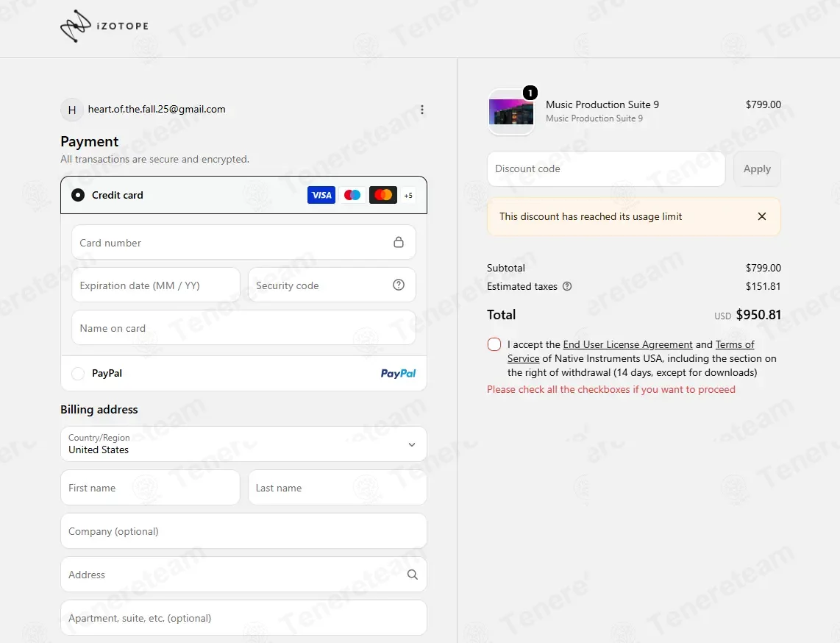Dismiss the discount usage limit message
Image resolution: width=840 pixels, height=643 pixels.
pyautogui.click(x=762, y=216)
